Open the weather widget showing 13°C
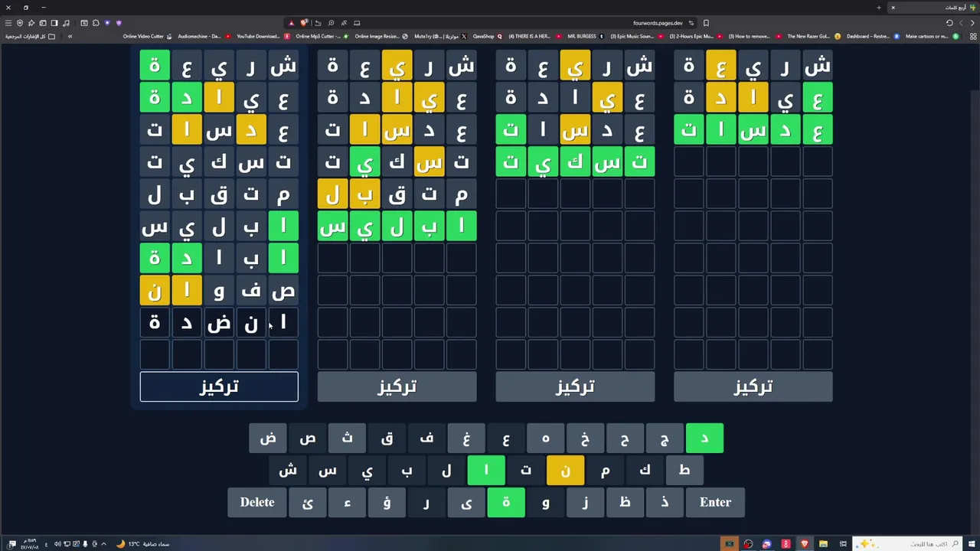The image size is (980, 551). (x=143, y=544)
